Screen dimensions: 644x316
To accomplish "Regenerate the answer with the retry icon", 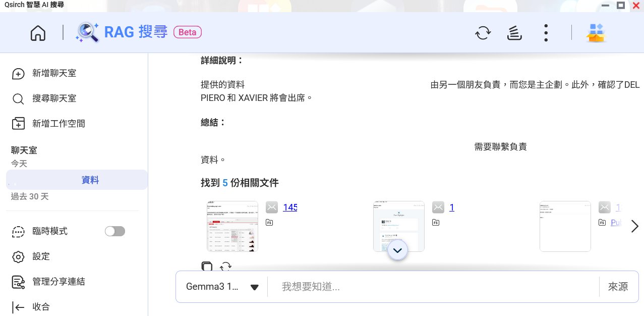I will 225,267.
